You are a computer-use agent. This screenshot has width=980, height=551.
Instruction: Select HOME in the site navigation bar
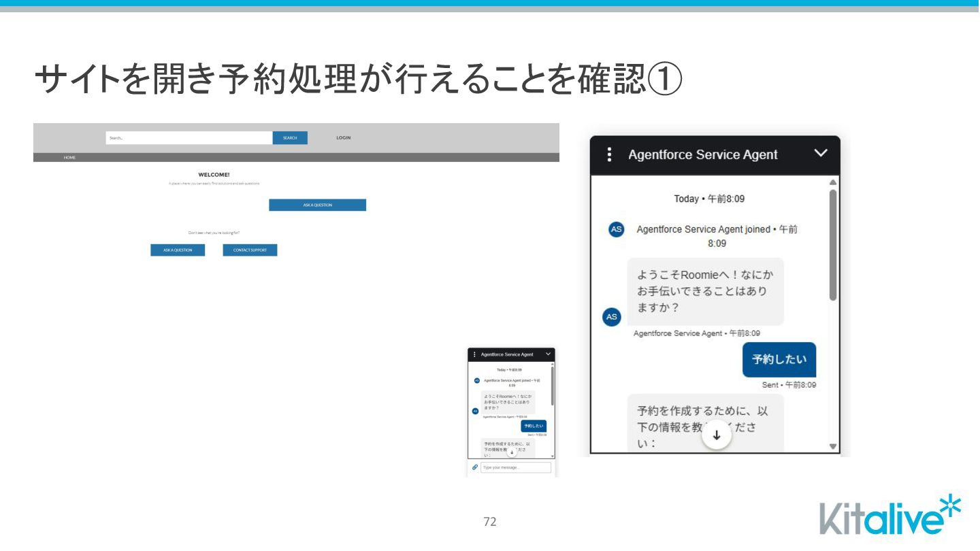69,157
